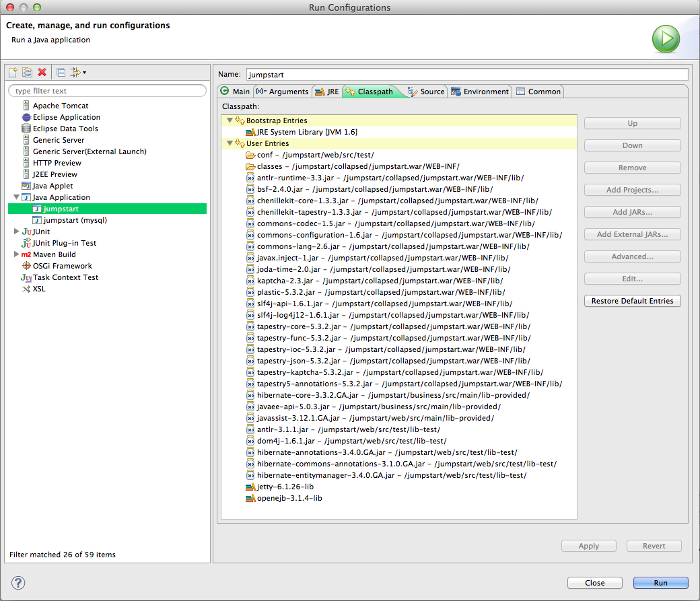The height and width of the screenshot is (601, 700).
Task: Select JRE System Library [JVM 1.6]
Action: (x=302, y=132)
